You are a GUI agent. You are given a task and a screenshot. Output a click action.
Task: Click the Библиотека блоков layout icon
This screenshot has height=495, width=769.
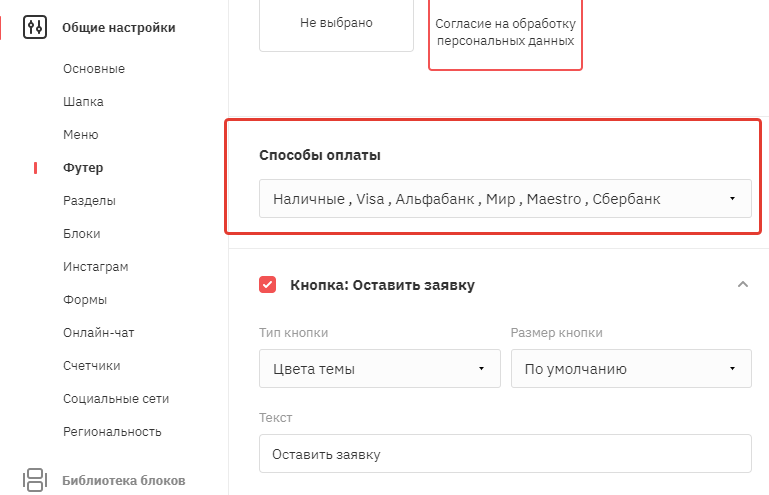pos(35,480)
